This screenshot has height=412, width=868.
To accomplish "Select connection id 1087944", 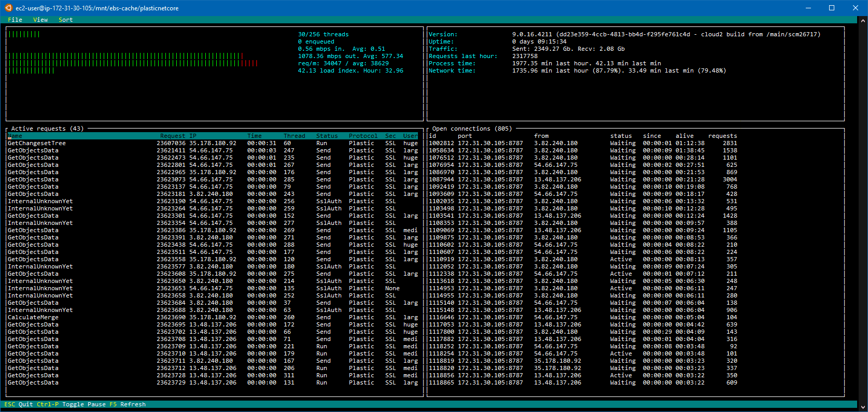I will click(x=583, y=179).
